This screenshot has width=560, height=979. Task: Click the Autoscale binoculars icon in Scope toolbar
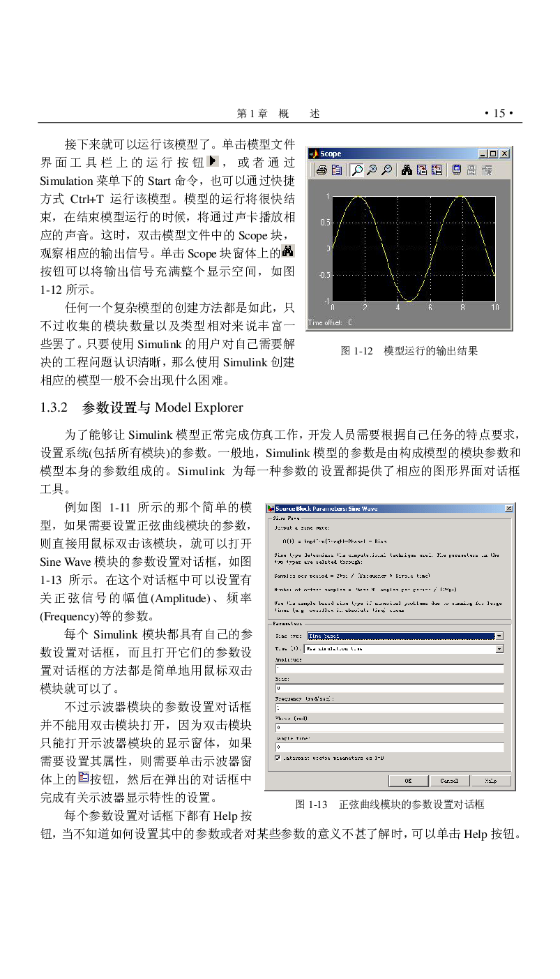pyautogui.click(x=407, y=170)
